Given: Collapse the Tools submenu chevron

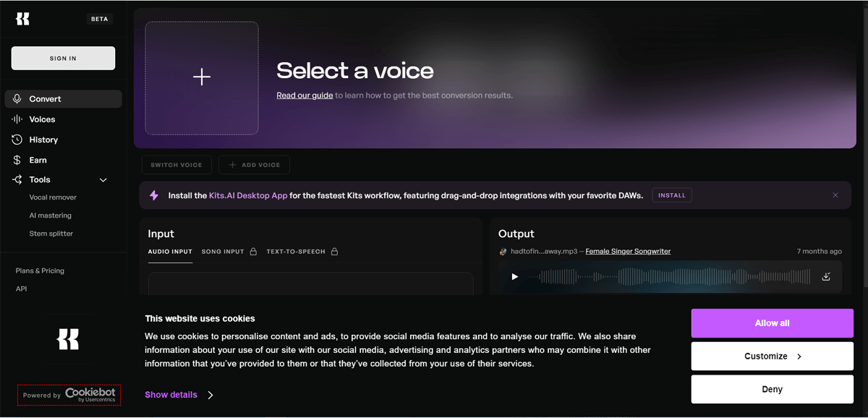Looking at the screenshot, I should point(103,180).
